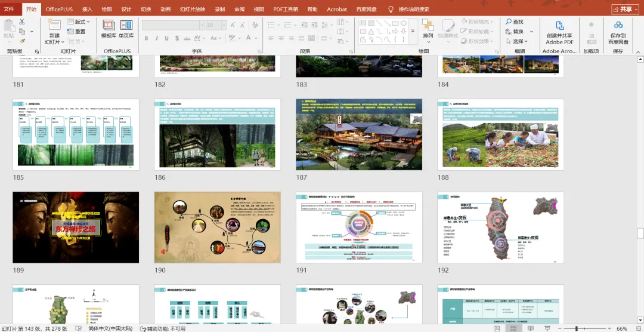Toggle Bold formatting button
644x332 pixels.
click(146, 38)
